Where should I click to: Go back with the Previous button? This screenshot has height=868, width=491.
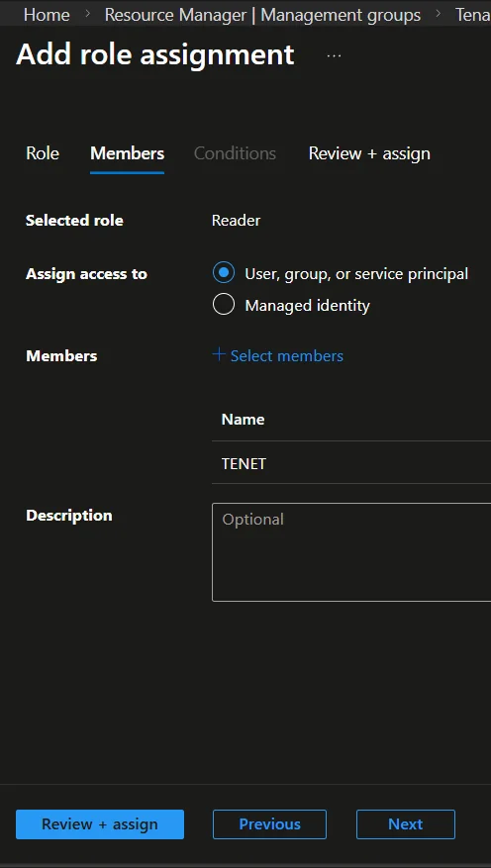click(x=269, y=824)
